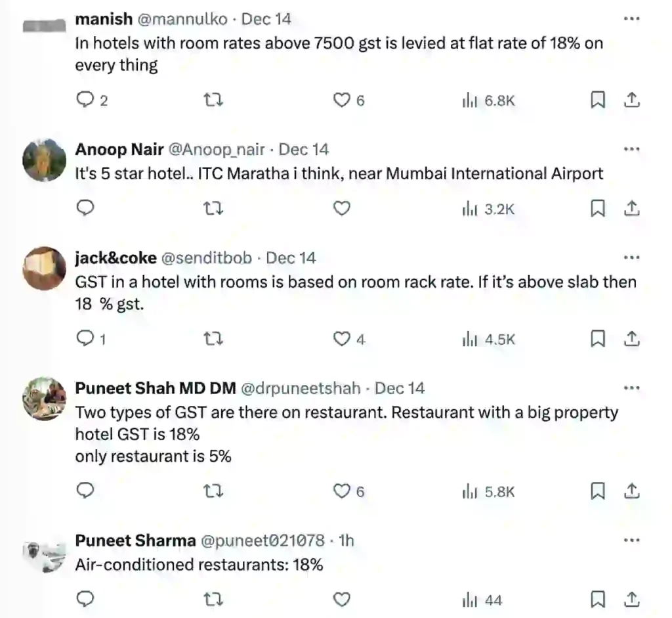Open Puneet Sharma's profile avatar
The width and height of the screenshot is (672, 618).
(45, 554)
